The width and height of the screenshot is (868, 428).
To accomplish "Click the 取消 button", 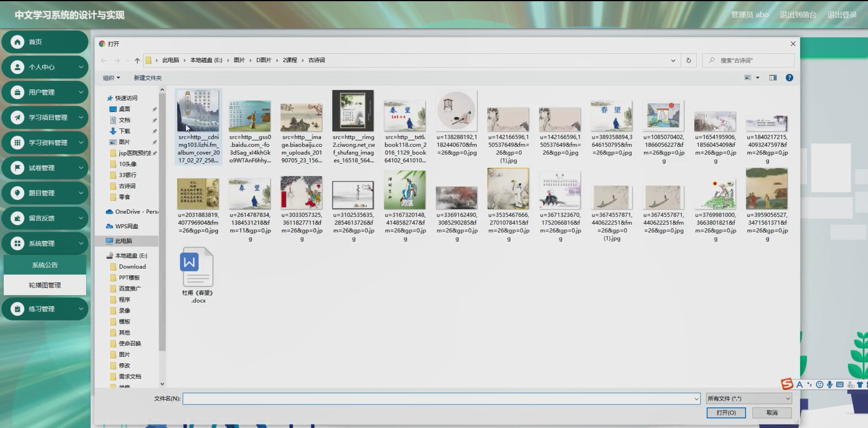I will pos(772,413).
